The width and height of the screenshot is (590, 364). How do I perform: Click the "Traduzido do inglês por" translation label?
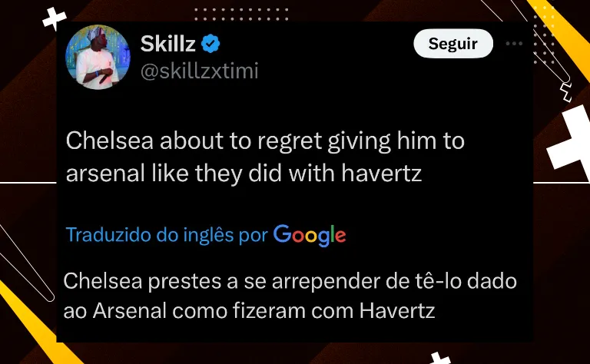pos(167,235)
